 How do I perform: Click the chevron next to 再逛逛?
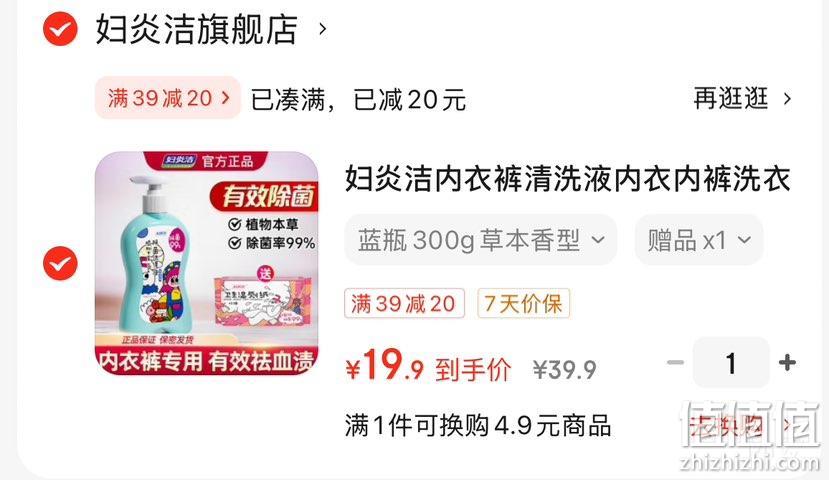click(x=787, y=99)
